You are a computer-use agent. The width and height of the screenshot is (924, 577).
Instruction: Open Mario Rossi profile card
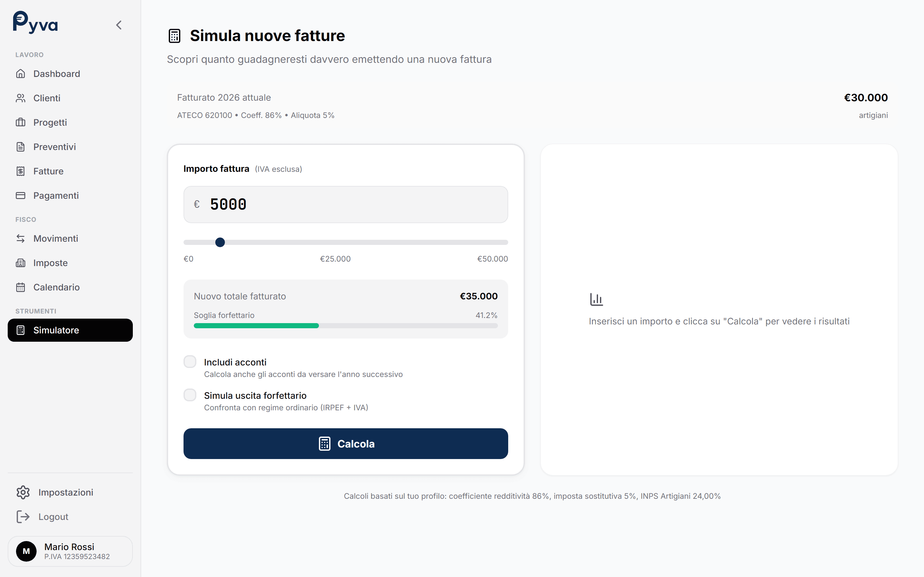pyautogui.click(x=70, y=551)
